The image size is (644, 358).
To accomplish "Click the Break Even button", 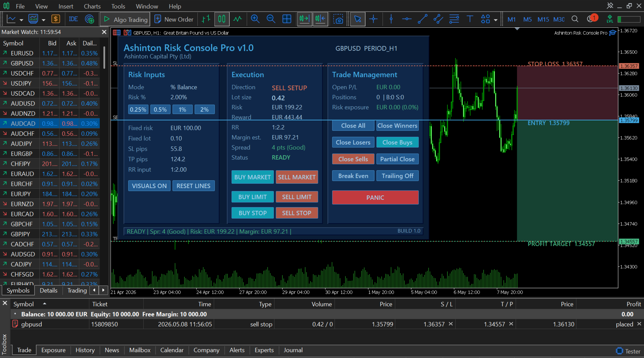I will pos(353,176).
